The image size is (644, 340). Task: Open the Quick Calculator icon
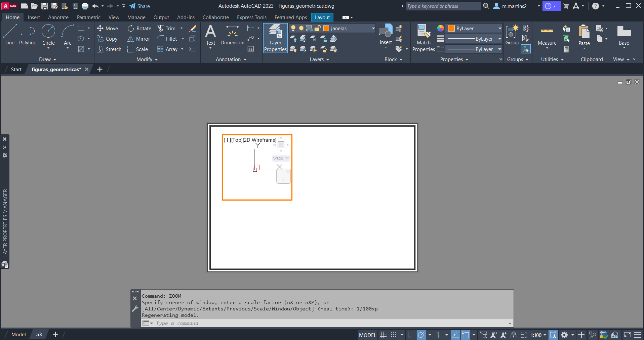pos(566,49)
